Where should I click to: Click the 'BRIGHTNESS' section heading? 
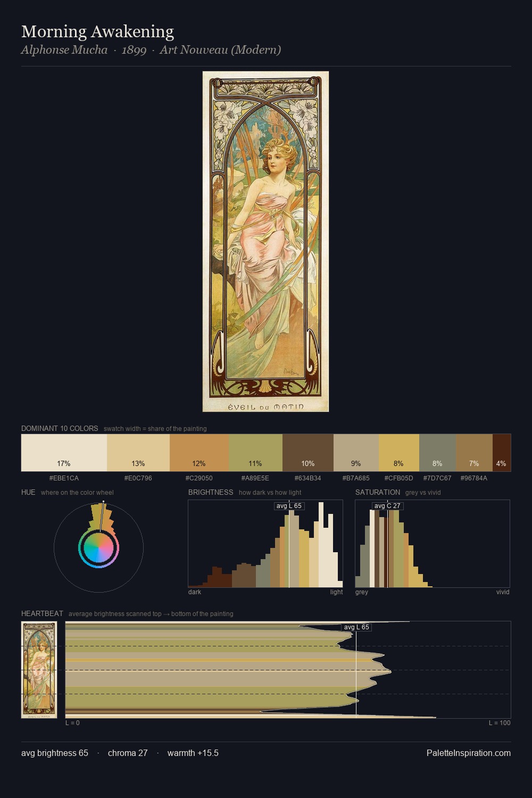click(x=211, y=492)
